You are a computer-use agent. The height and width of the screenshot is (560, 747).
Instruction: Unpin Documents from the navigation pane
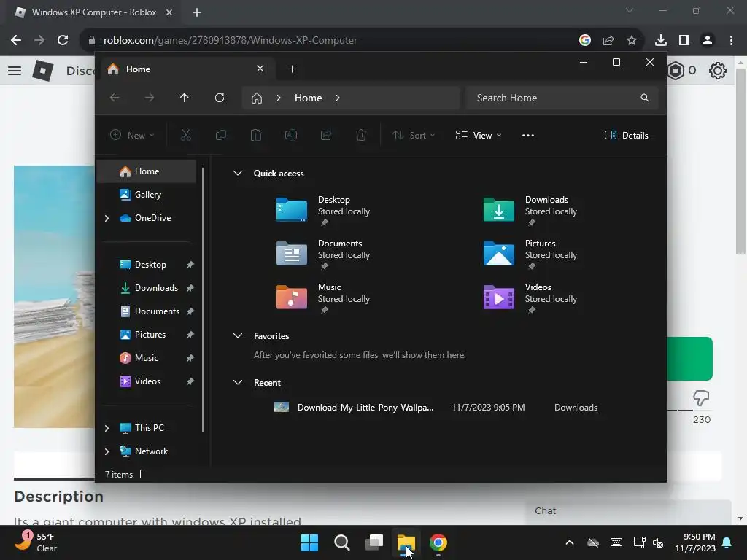tap(190, 311)
